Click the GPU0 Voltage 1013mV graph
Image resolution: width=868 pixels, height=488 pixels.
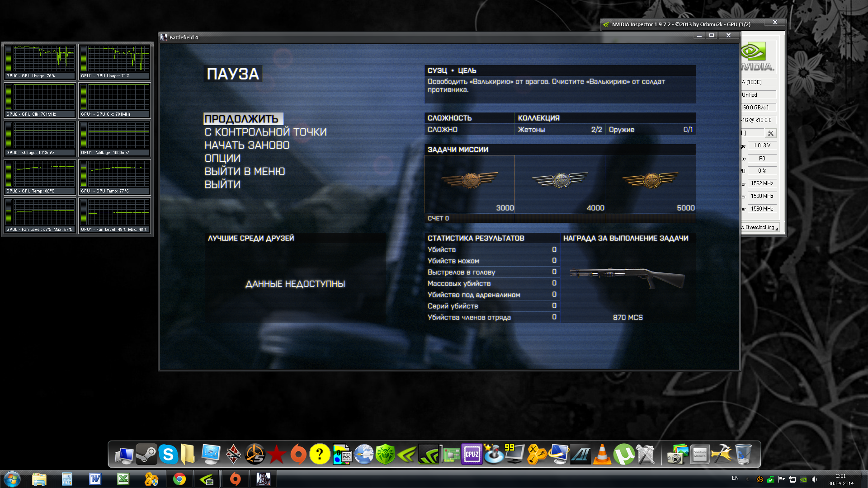pyautogui.click(x=40, y=139)
